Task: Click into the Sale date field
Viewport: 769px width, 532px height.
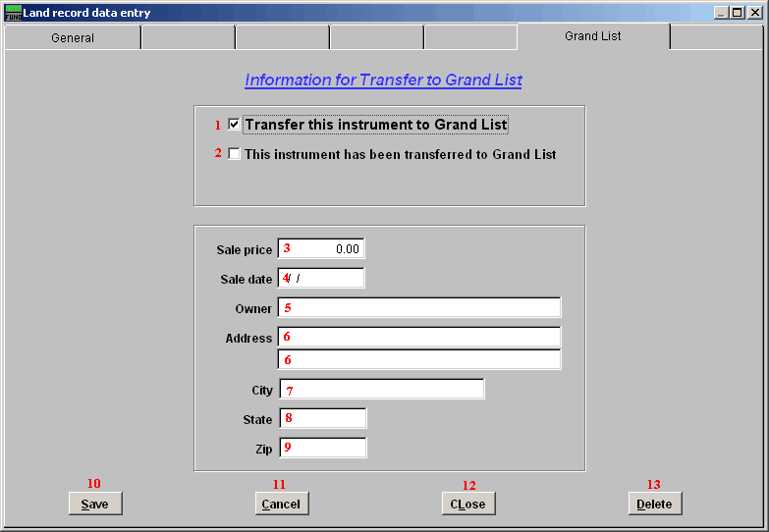Action: [x=321, y=279]
